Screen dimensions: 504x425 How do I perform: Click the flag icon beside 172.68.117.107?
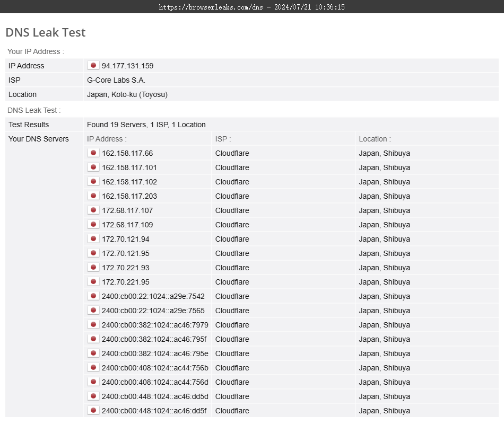tap(93, 210)
